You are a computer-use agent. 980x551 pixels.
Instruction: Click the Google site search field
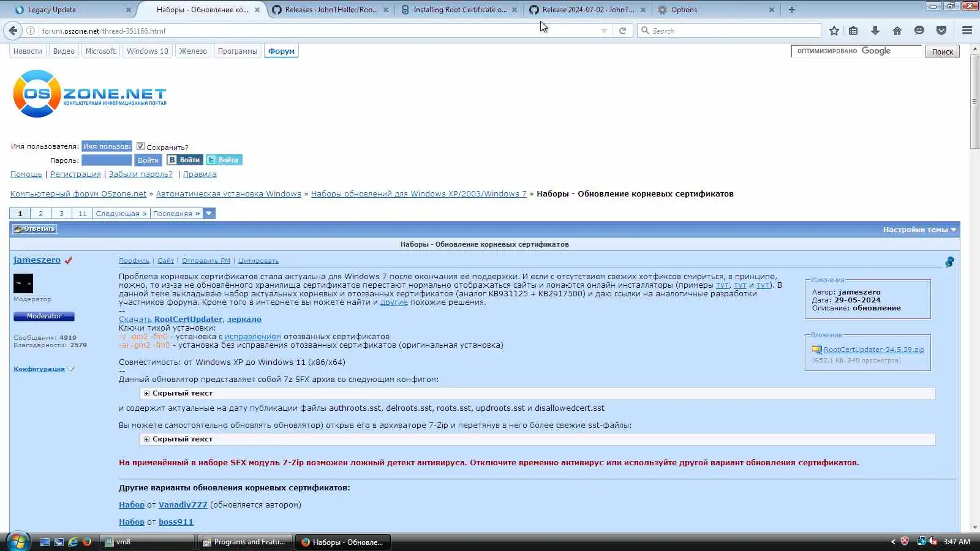856,51
